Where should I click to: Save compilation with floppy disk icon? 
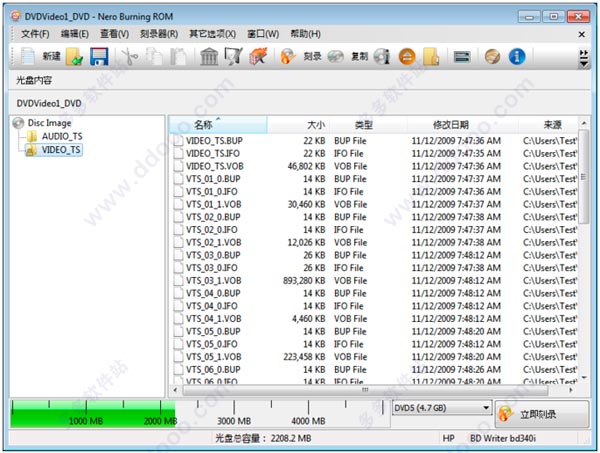pyautogui.click(x=99, y=57)
